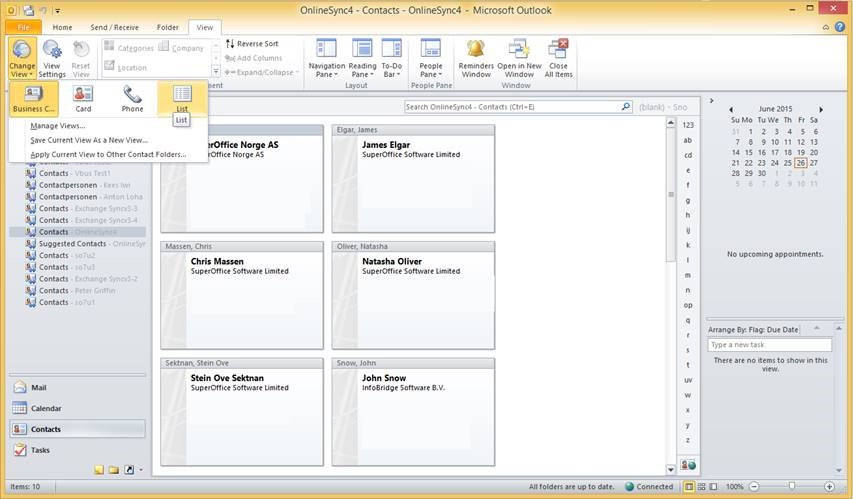This screenshot has height=499, width=853.
Task: Click the address book index icon
Action: (x=688, y=465)
